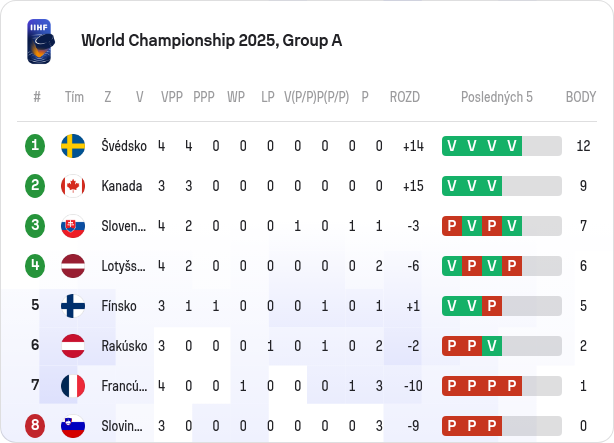Click the Slovakia flag icon
Image resolution: width=614 pixels, height=443 pixels.
[73, 226]
